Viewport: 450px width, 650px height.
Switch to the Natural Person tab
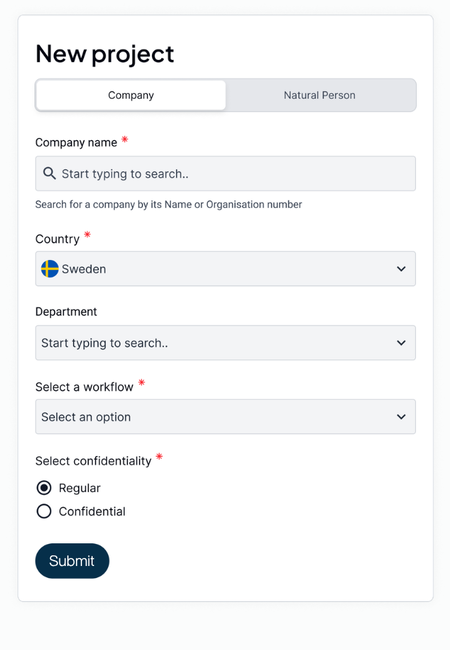[x=319, y=95]
